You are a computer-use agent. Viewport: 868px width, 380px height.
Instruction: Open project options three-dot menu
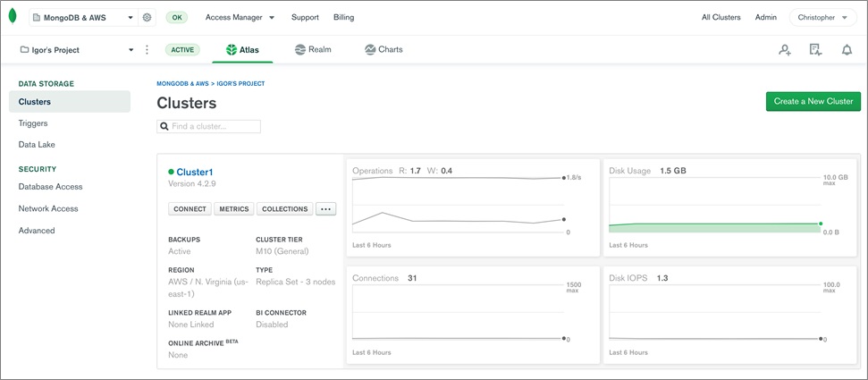(x=147, y=50)
